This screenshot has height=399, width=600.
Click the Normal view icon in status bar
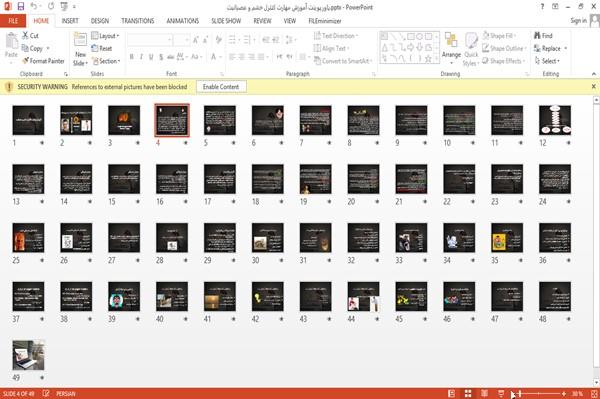pos(452,394)
